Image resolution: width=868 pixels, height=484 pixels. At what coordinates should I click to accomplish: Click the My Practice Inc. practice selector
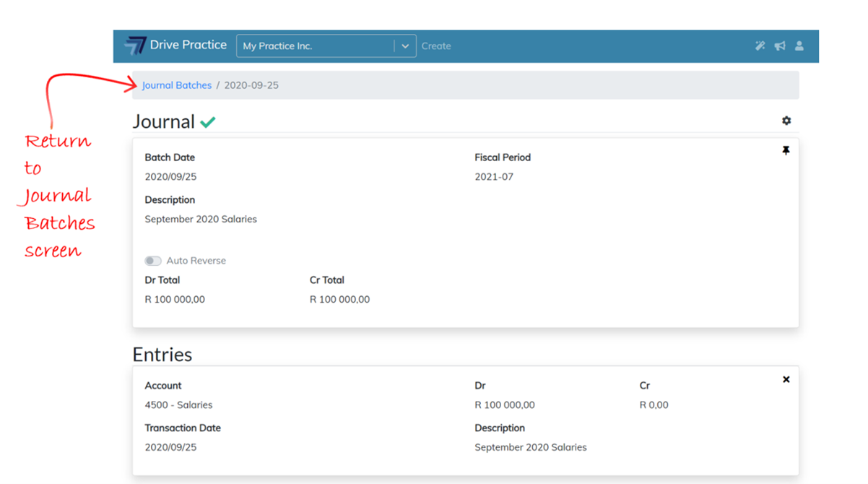click(326, 46)
